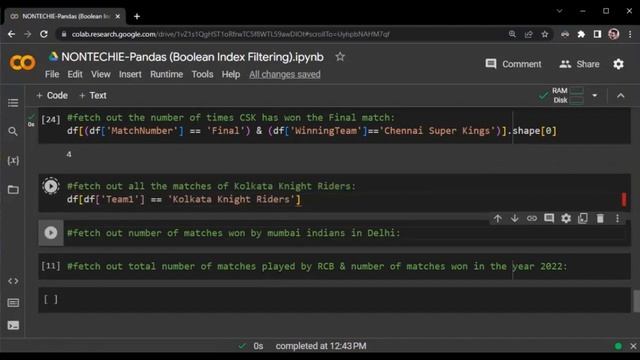Open the find and replace panel
This screenshot has width=640, height=360.
pyautogui.click(x=13, y=131)
